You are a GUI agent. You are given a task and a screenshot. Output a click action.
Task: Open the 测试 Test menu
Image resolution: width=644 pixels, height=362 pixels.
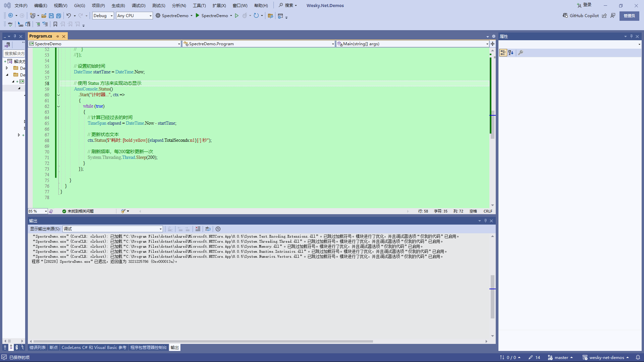pyautogui.click(x=157, y=5)
